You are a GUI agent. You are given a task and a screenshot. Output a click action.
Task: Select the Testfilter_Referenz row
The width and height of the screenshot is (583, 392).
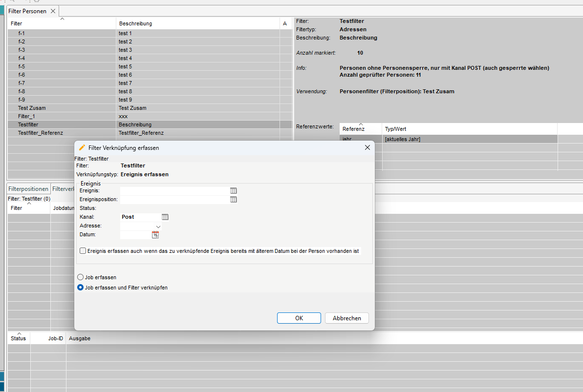(41, 133)
